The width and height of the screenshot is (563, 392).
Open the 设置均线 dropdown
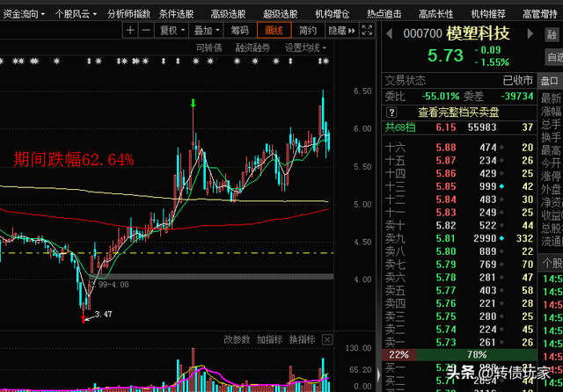pos(305,47)
